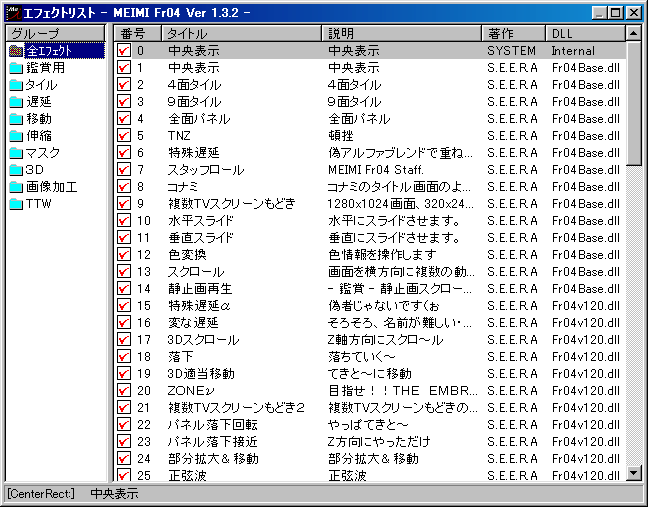Click the 全エフェクト group icon
The width and height of the screenshot is (648, 507).
(16, 51)
